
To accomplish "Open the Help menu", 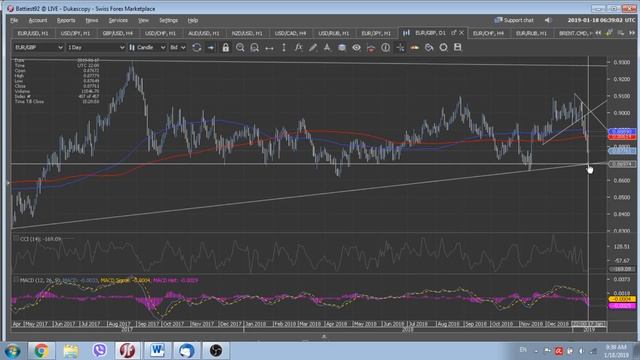I will tap(193, 20).
